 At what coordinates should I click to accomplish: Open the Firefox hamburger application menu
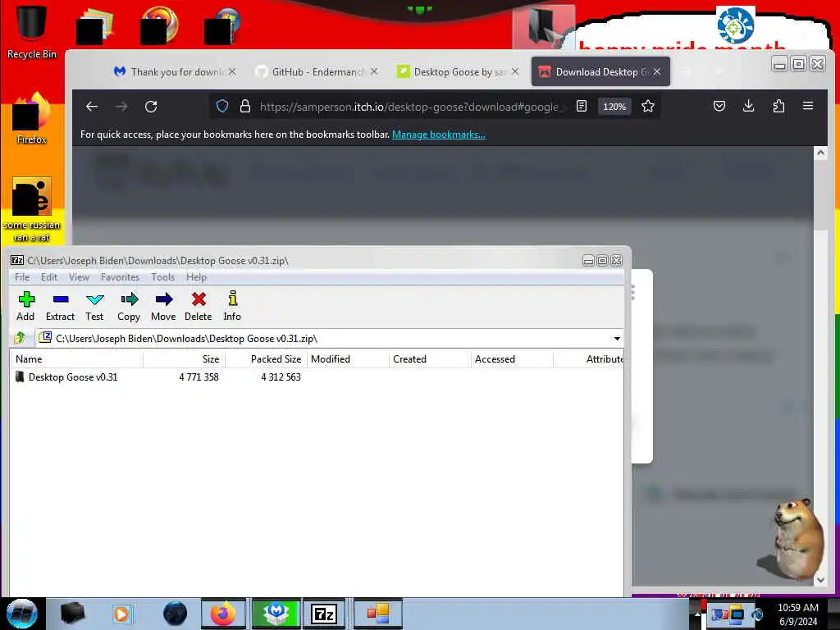(808, 106)
